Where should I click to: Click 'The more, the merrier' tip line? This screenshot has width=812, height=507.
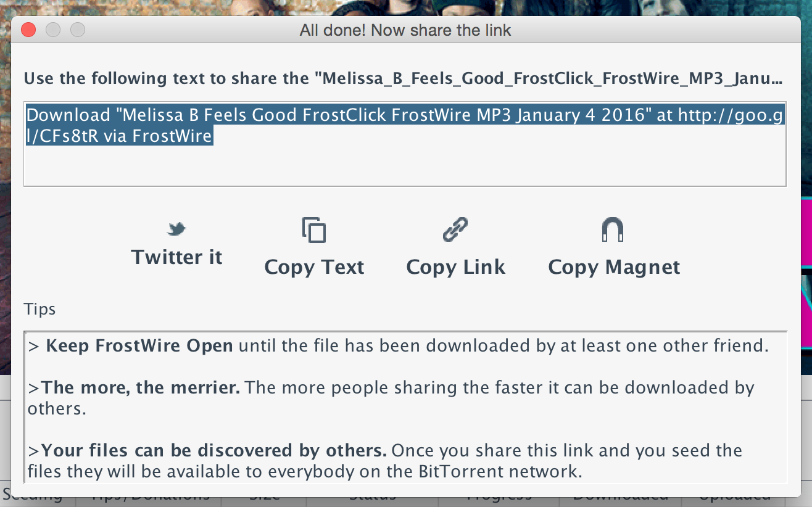tap(391, 388)
